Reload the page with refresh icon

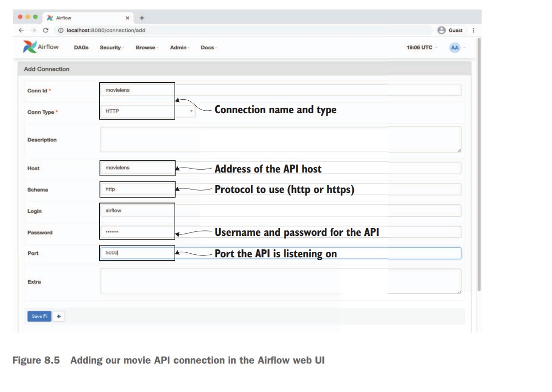pos(45,30)
